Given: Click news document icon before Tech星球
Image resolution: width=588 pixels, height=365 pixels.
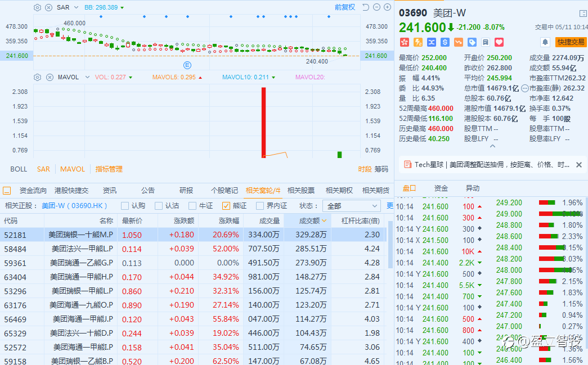Looking at the screenshot, I should click(407, 165).
